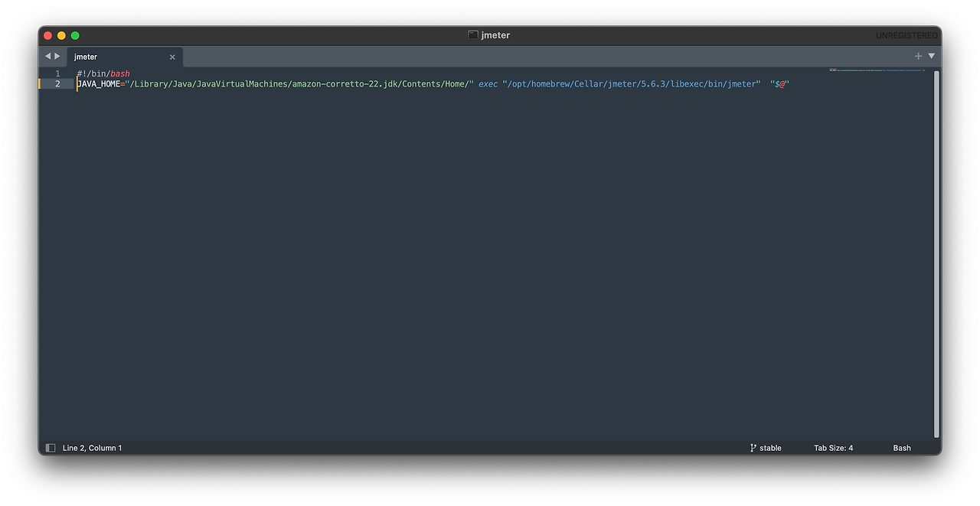Go to previous tab with left arrow
The width and height of the screenshot is (980, 506).
[x=47, y=56]
